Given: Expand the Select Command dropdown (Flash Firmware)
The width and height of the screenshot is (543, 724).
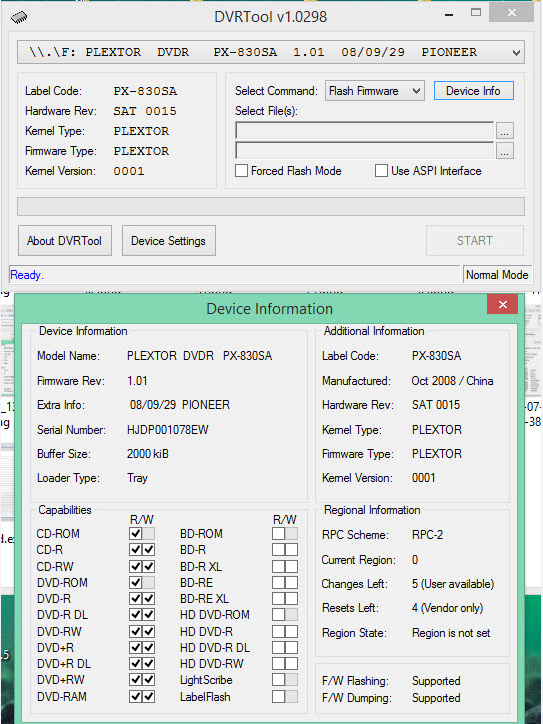Looking at the screenshot, I should [x=374, y=91].
